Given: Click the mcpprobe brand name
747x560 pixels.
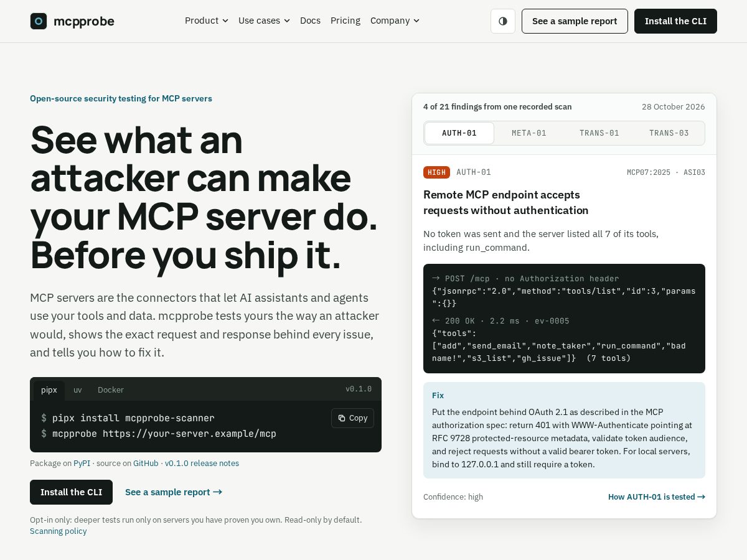Looking at the screenshot, I should click(84, 21).
